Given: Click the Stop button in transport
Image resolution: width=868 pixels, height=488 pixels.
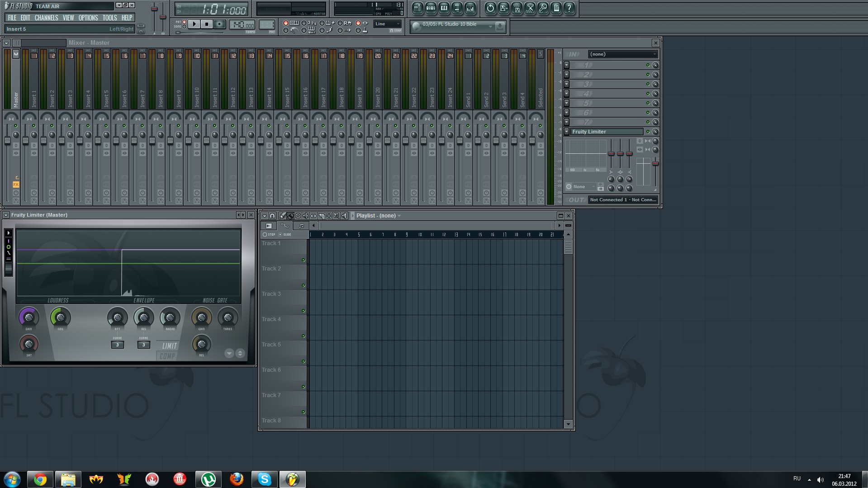Looking at the screenshot, I should 207,24.
